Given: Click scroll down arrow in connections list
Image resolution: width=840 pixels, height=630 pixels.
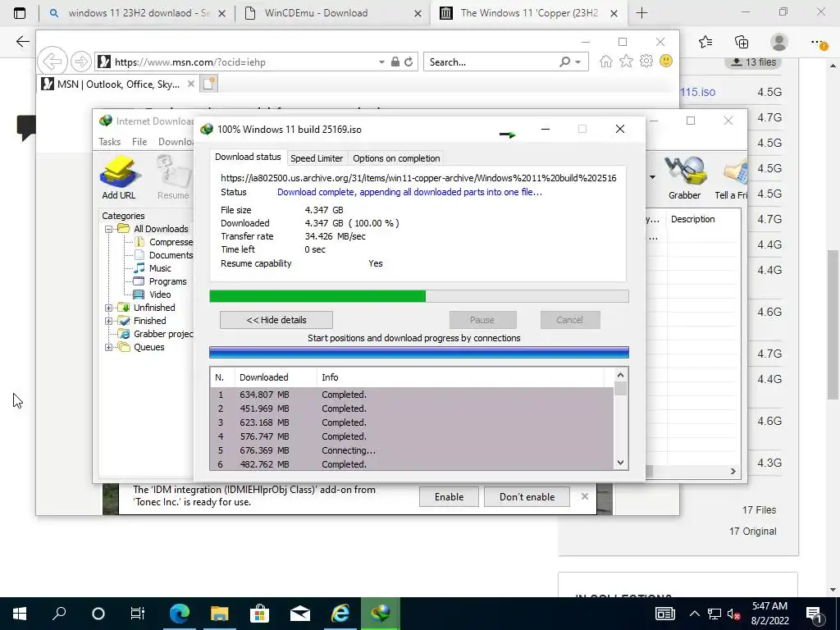Looking at the screenshot, I should click(x=620, y=463).
